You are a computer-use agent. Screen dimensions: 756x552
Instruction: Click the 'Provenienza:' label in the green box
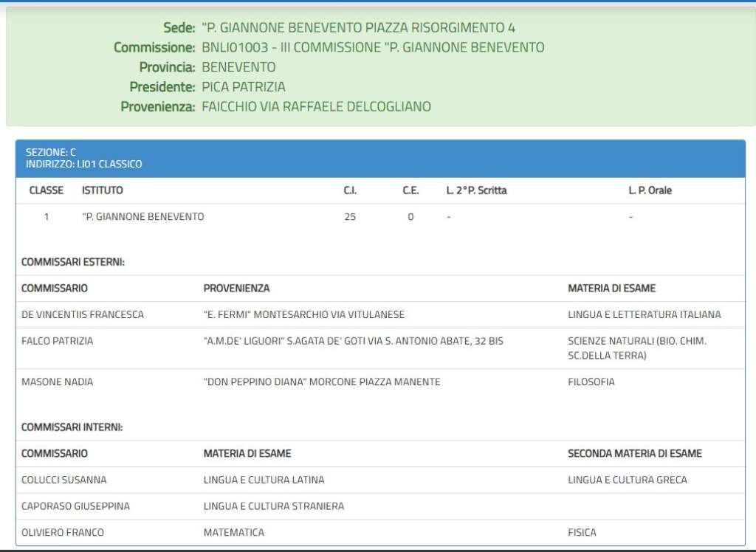(158, 106)
